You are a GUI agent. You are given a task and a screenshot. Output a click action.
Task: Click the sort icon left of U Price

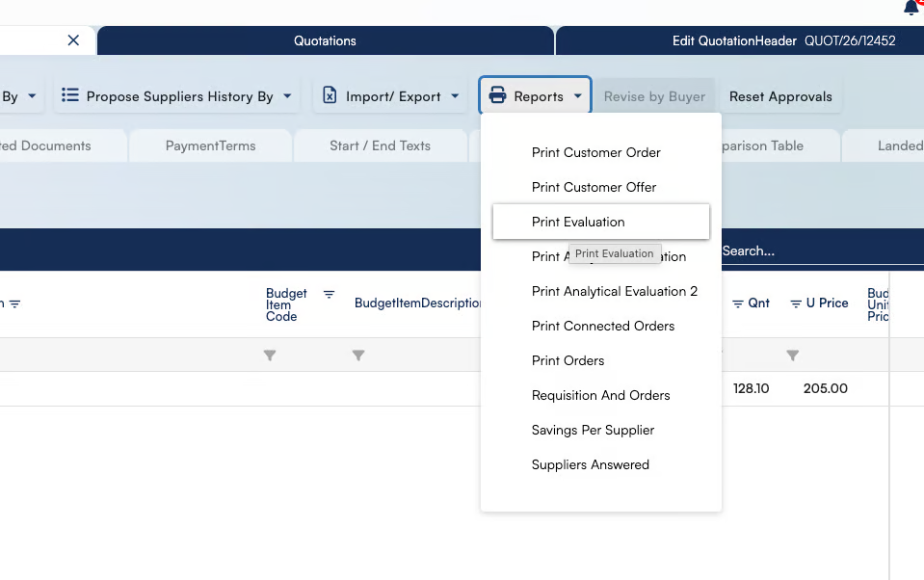pyautogui.click(x=796, y=303)
